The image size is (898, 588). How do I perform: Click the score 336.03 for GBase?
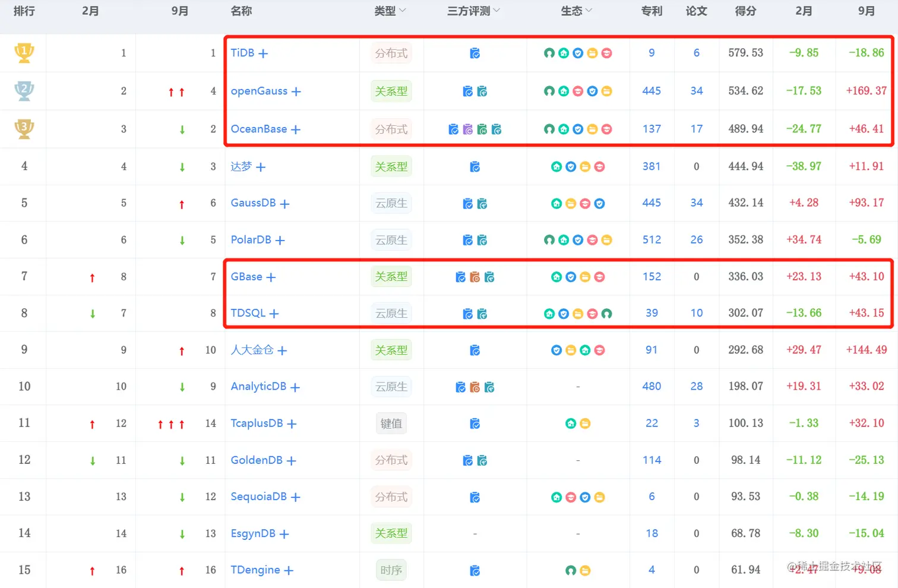pyautogui.click(x=746, y=276)
